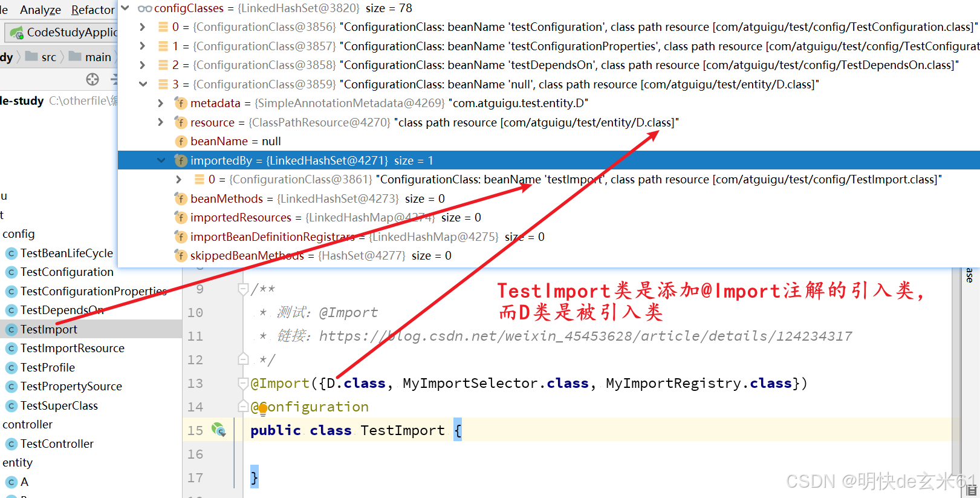980x498 pixels.
Task: Open TestDependsOn class in project tree
Action: click(x=62, y=310)
